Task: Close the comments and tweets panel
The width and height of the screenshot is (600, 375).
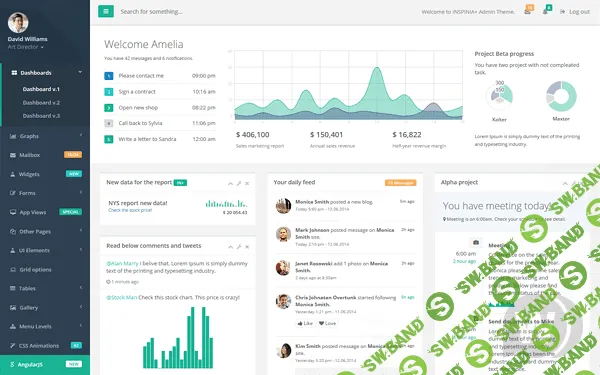Action: [247, 247]
